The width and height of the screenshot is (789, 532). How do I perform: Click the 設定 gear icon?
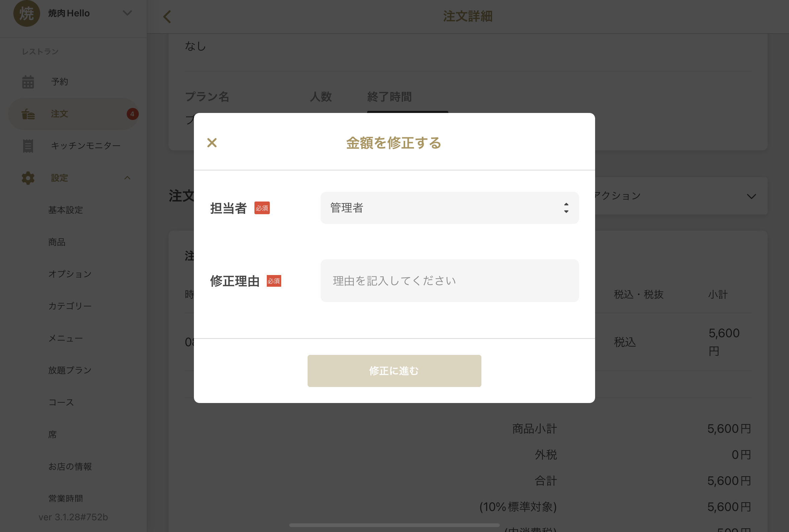click(x=27, y=178)
